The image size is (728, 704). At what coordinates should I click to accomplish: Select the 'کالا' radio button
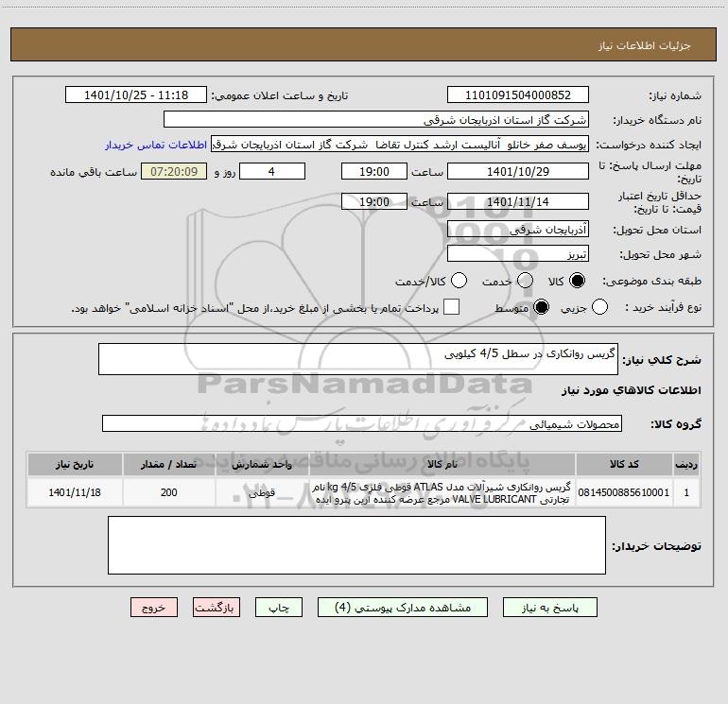(x=577, y=281)
